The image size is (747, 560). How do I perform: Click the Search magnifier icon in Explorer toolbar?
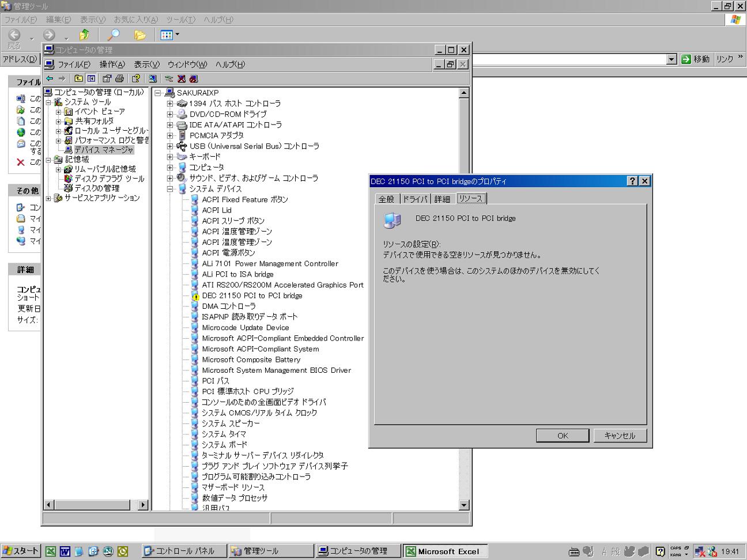[x=114, y=35]
